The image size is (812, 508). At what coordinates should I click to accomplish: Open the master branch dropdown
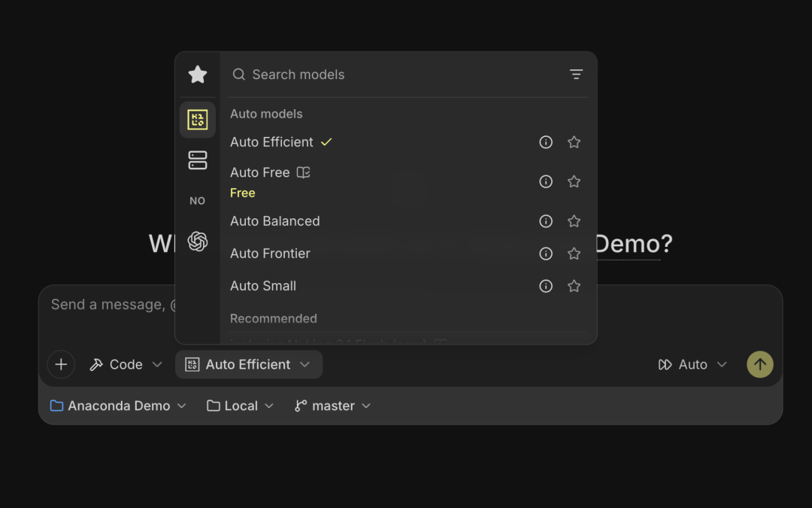(333, 406)
